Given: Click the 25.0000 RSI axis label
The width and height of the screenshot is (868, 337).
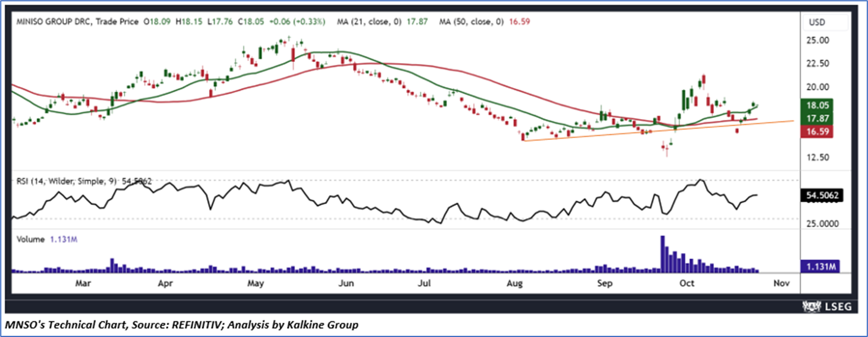Looking at the screenshot, I should pyautogui.click(x=822, y=224).
